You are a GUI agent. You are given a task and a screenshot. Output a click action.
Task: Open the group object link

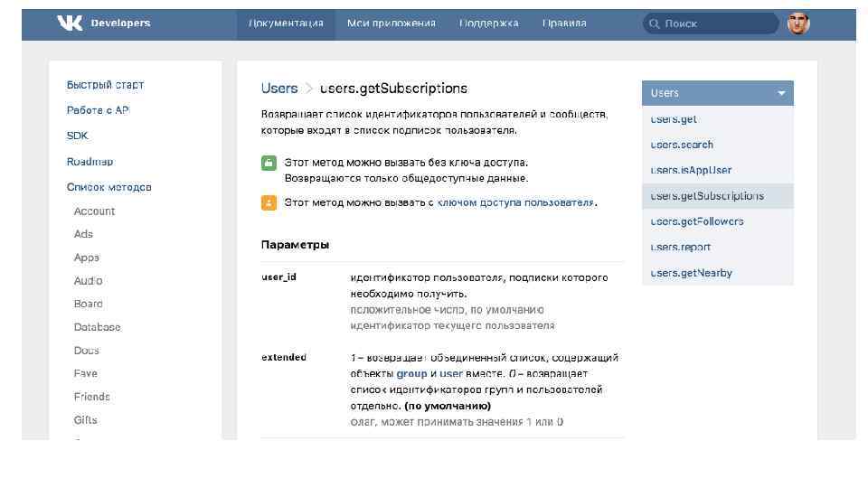tap(411, 373)
